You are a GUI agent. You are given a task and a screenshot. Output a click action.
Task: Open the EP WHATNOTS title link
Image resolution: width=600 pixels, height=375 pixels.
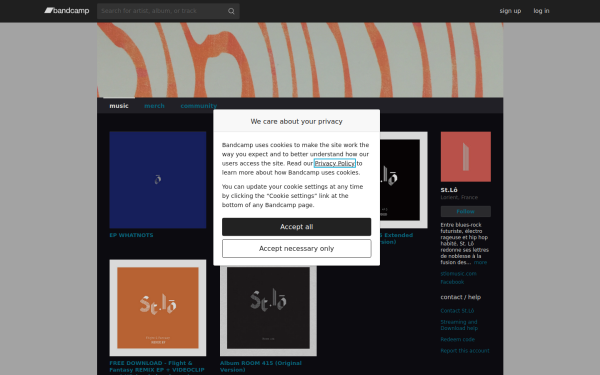coord(131,235)
